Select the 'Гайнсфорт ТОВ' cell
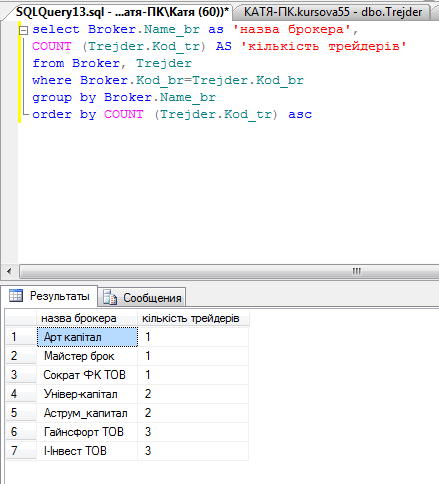This screenshot has height=484, width=439. click(87, 432)
